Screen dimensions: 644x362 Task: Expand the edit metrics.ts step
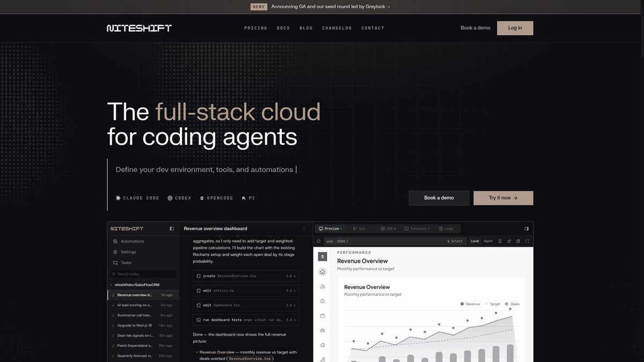tap(246, 291)
